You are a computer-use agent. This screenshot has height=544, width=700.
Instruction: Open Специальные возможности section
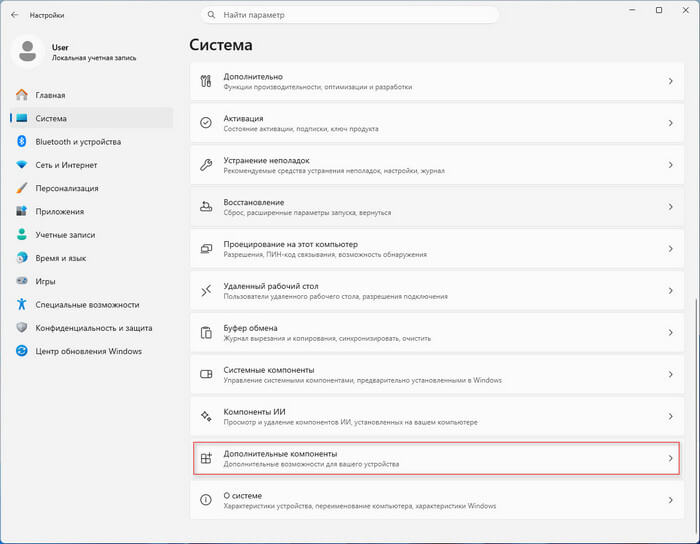[x=92, y=304]
